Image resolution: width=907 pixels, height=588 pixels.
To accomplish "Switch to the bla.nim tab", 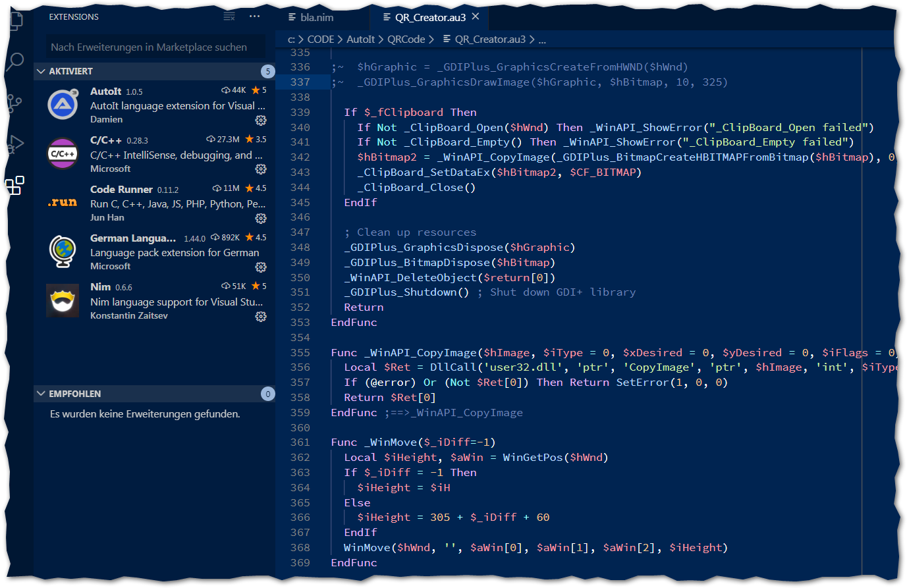I will pyautogui.click(x=316, y=18).
